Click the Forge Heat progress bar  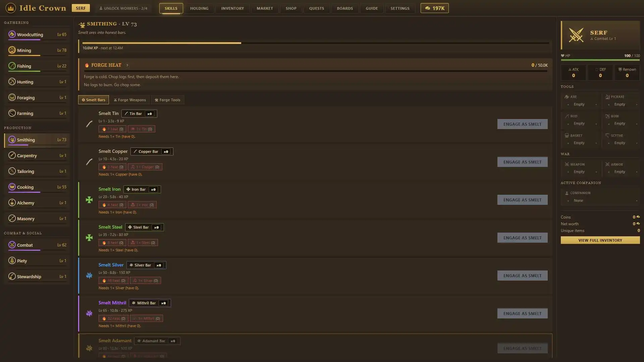(x=316, y=71)
